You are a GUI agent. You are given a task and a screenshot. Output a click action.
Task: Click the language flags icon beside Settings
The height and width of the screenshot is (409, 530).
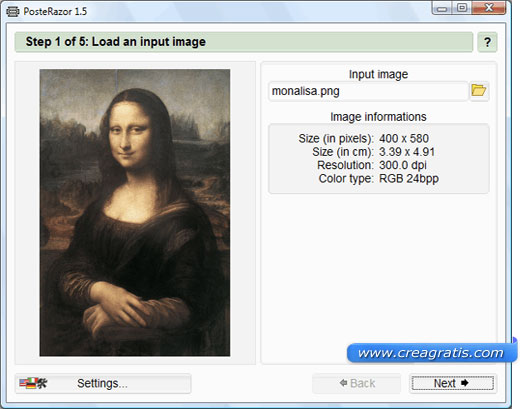coord(33,383)
